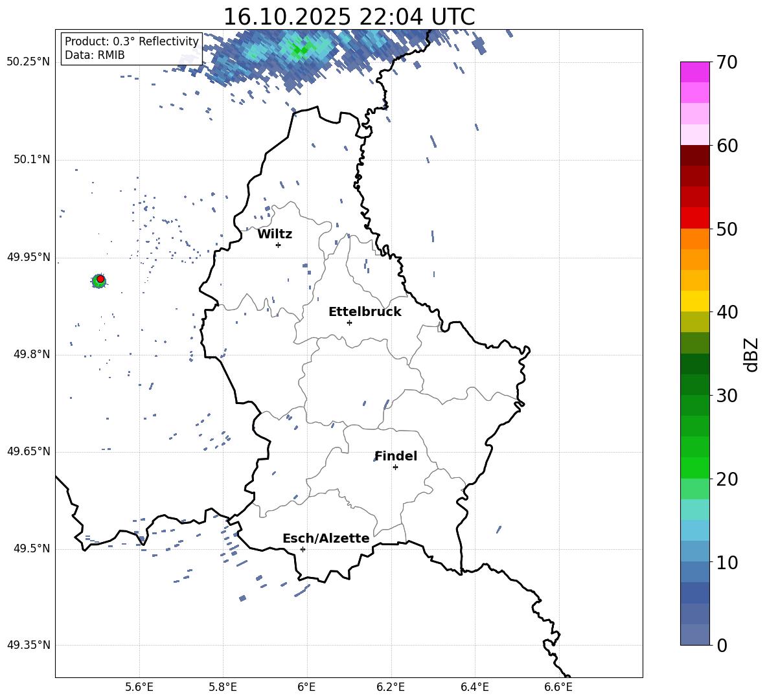Click the Findel station label
Viewport: 767px width, 700px height.
tap(396, 456)
